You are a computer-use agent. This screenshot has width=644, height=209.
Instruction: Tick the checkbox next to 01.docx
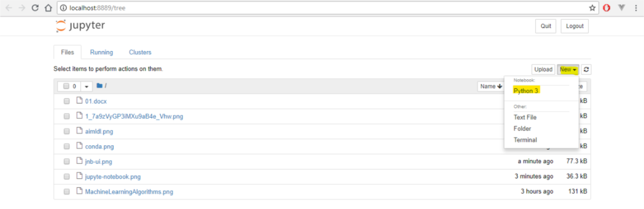pyautogui.click(x=67, y=101)
